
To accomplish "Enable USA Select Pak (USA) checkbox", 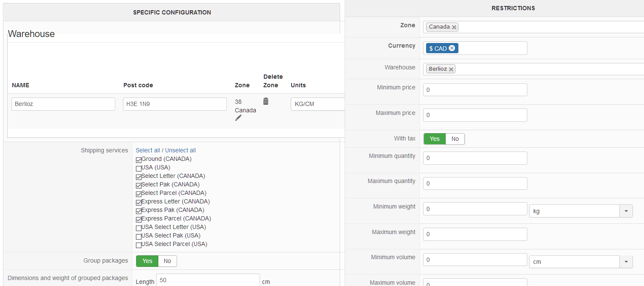I will click(x=139, y=237).
